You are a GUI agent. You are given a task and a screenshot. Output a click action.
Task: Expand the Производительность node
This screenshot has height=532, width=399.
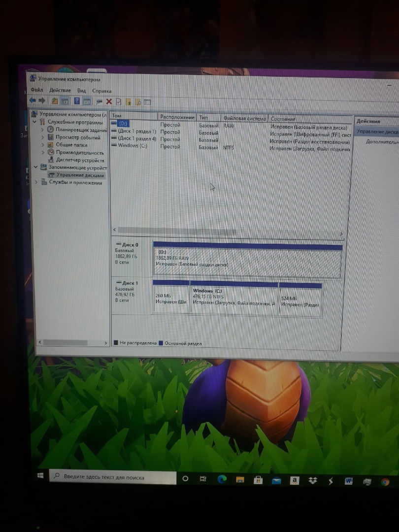click(42, 152)
